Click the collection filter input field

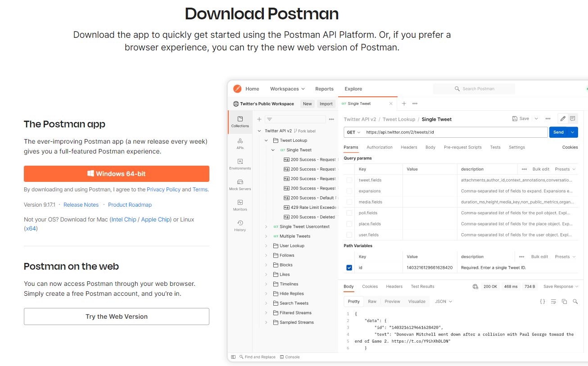click(x=295, y=119)
